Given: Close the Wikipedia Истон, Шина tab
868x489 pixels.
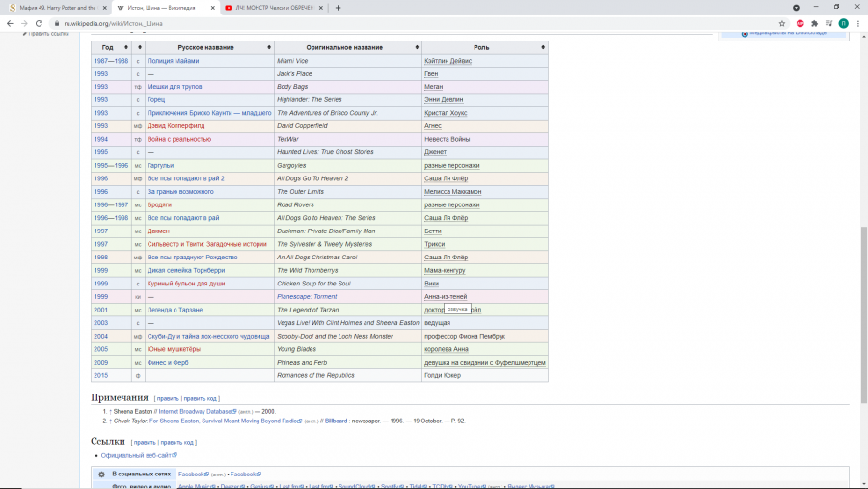Looking at the screenshot, I should point(212,8).
